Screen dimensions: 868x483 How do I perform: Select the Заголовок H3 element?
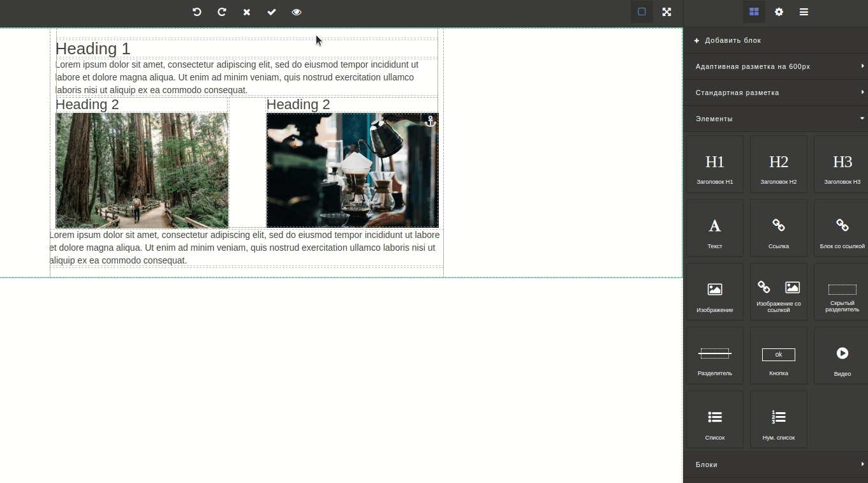click(841, 164)
